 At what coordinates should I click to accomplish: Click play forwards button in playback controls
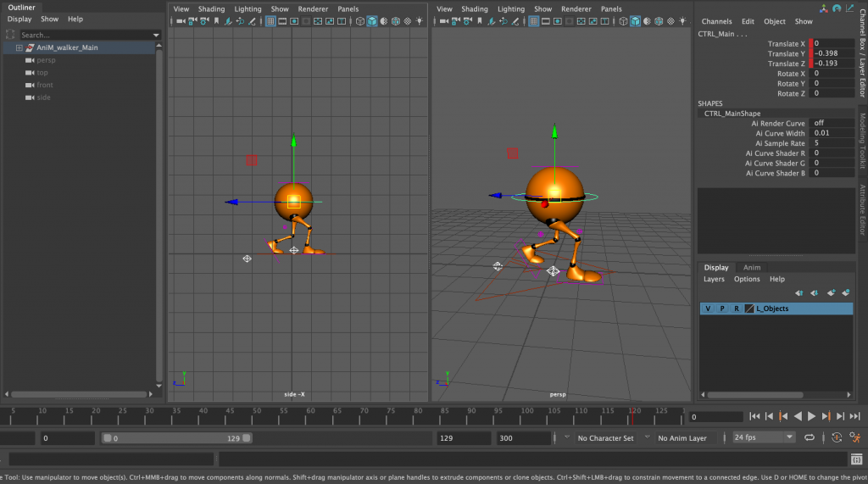click(x=811, y=416)
